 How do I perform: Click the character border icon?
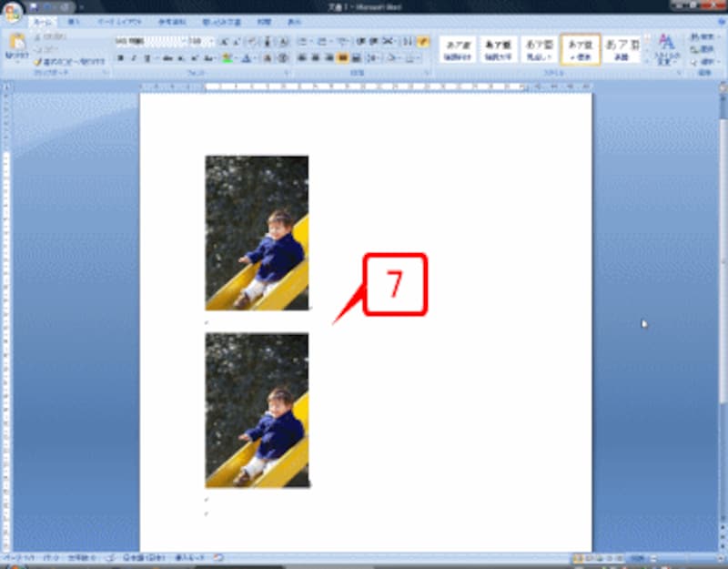283,42
